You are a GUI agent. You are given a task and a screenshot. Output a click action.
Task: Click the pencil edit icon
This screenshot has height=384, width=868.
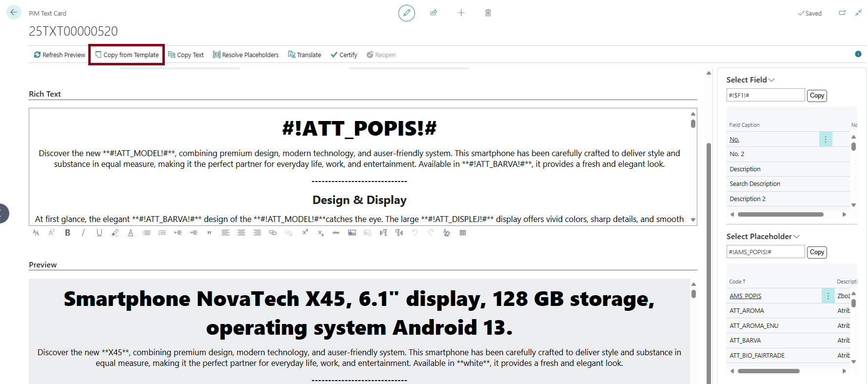[x=407, y=13]
